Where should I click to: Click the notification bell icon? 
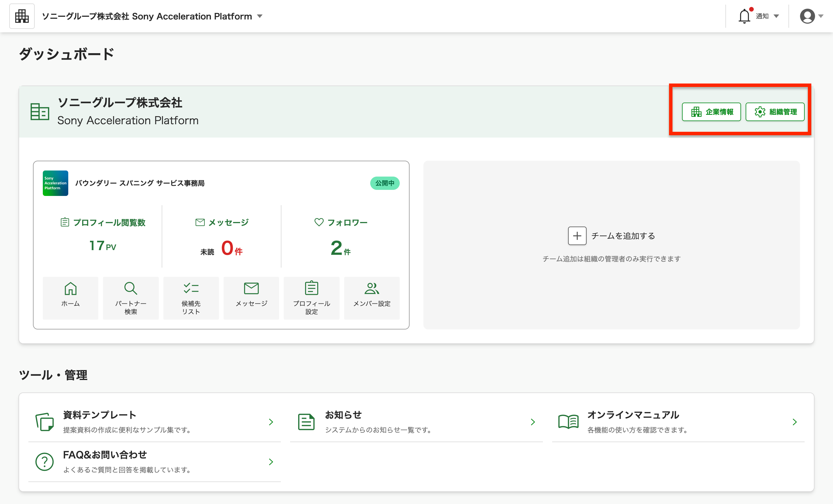click(x=744, y=16)
